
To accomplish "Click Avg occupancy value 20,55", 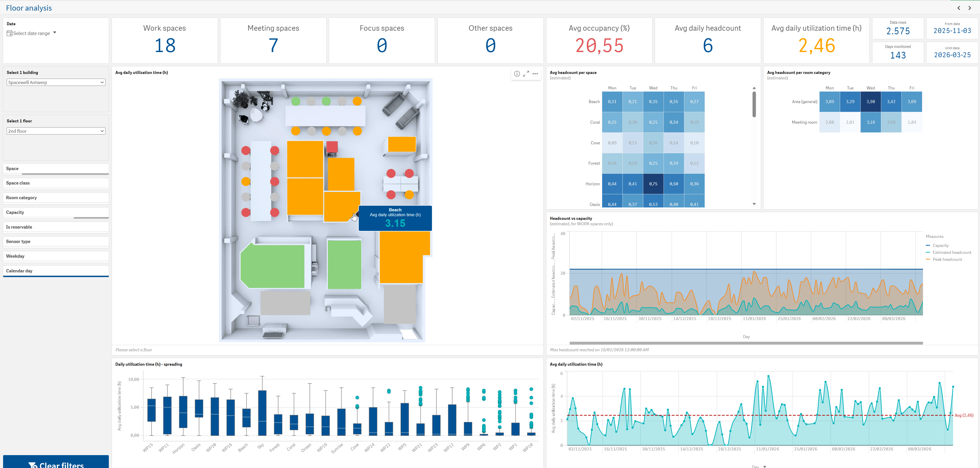I will coord(599,46).
